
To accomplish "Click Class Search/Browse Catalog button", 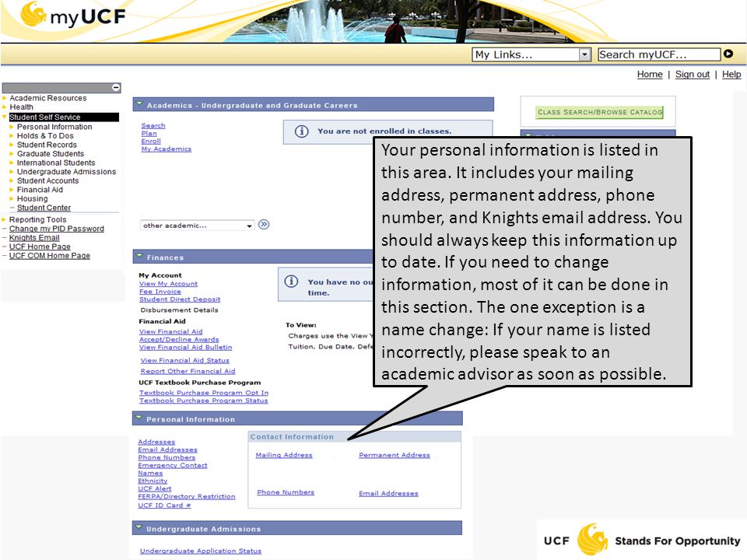I will (600, 112).
